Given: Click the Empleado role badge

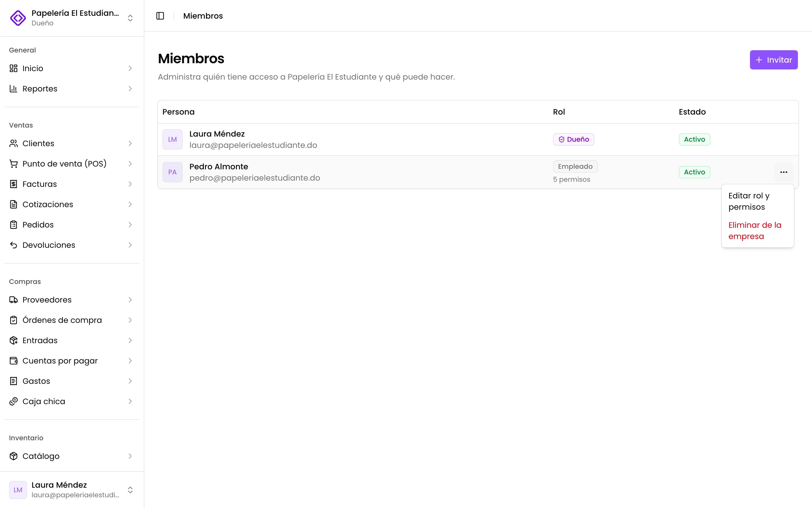Looking at the screenshot, I should [575, 166].
